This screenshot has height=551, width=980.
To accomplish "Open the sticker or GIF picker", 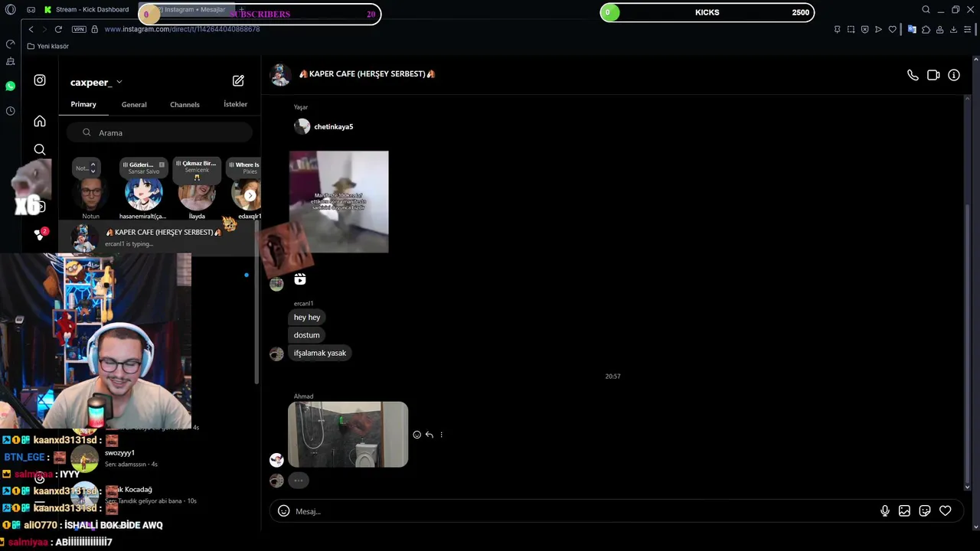I will click(925, 511).
